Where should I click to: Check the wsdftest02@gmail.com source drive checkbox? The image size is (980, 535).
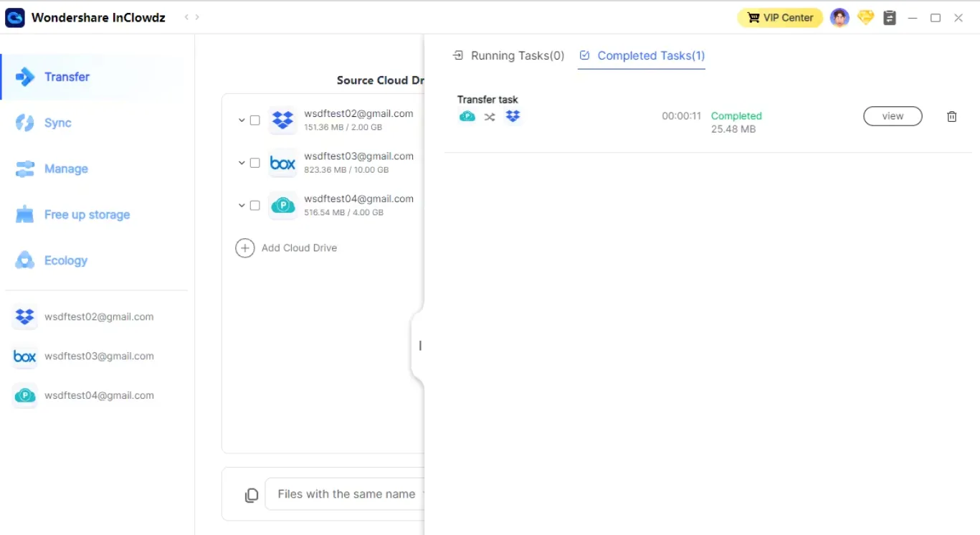[x=254, y=120]
